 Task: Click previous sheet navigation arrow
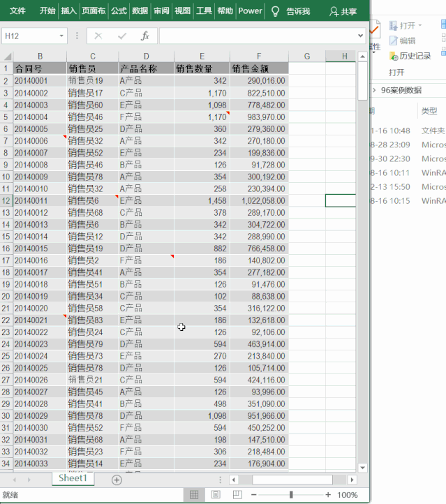15,480
